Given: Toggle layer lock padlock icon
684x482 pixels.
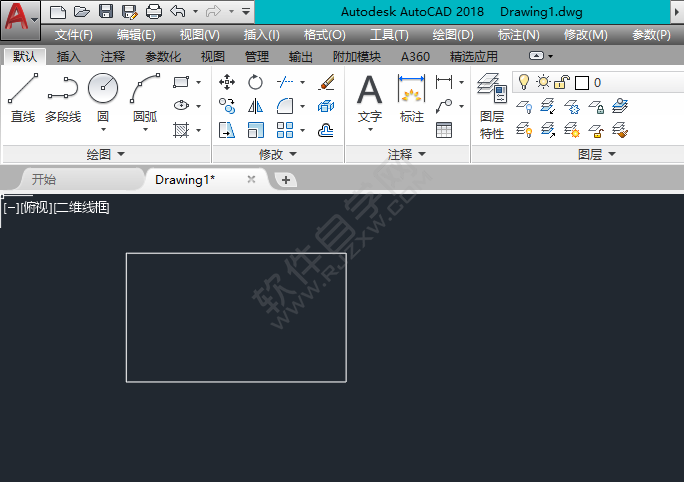Looking at the screenshot, I should coord(562,82).
